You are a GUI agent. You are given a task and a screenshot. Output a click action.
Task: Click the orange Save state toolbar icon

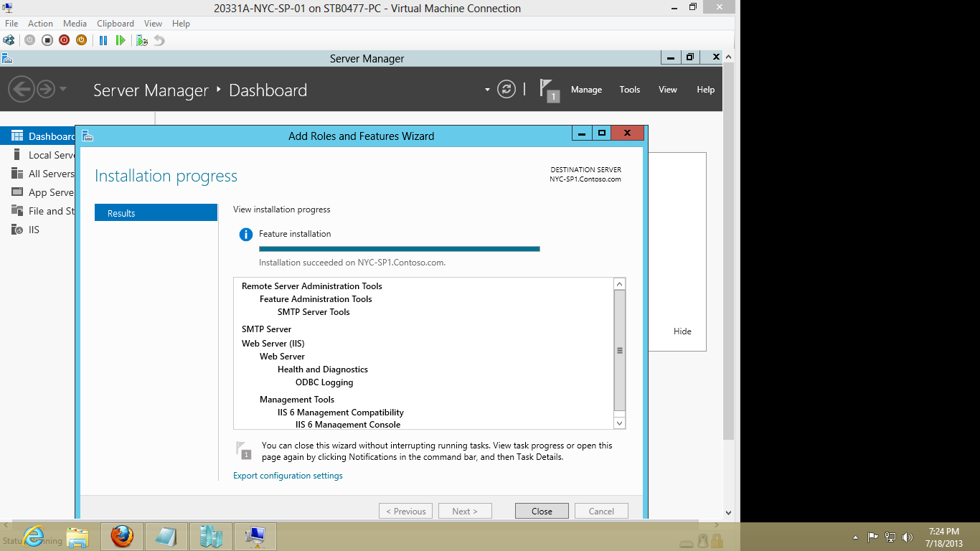coord(82,40)
